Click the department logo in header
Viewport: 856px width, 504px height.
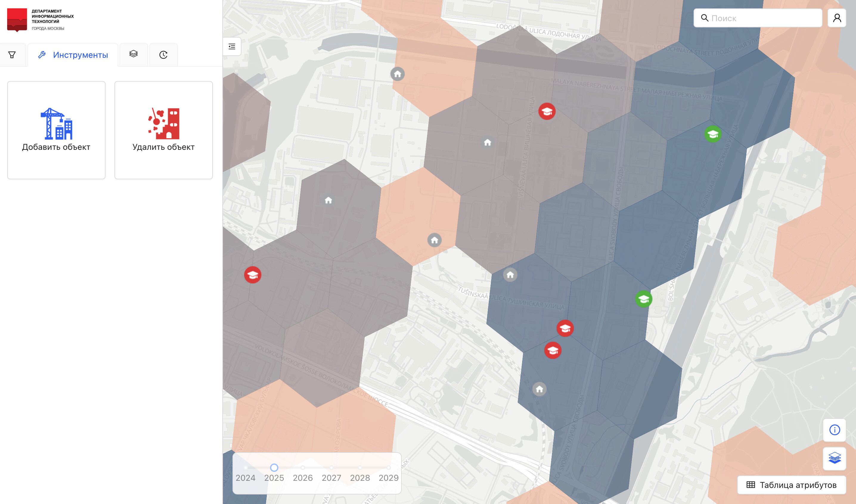point(17,20)
